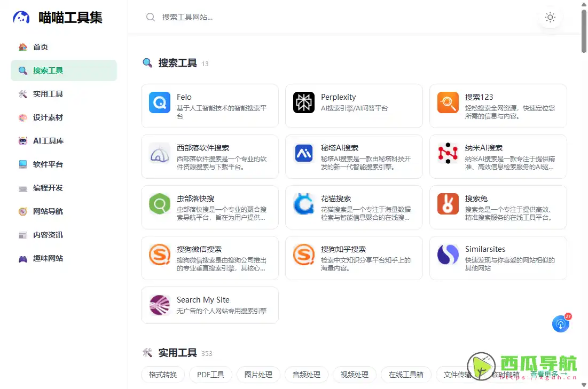Select 搜索工具 in the sidebar
The height and width of the screenshot is (389, 588).
64,70
